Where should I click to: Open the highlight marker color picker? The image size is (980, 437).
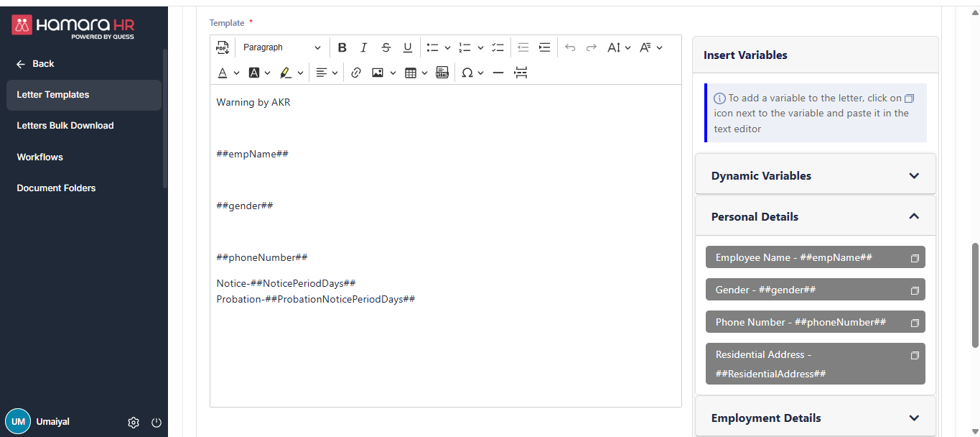coord(291,73)
